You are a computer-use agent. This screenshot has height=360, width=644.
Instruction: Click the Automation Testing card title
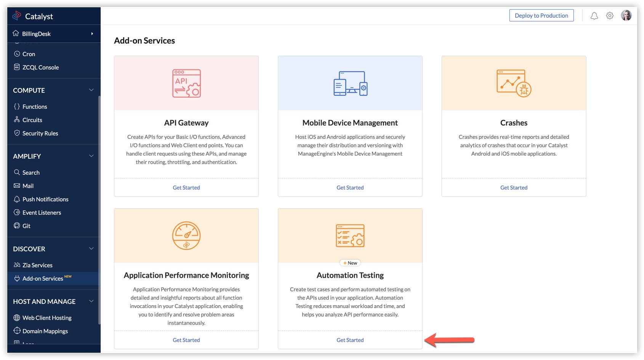pyautogui.click(x=350, y=275)
